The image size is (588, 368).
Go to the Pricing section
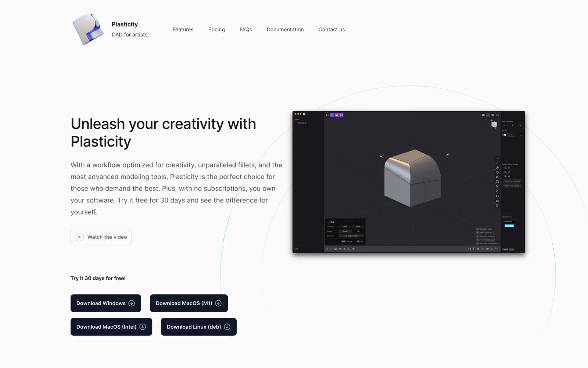(216, 29)
